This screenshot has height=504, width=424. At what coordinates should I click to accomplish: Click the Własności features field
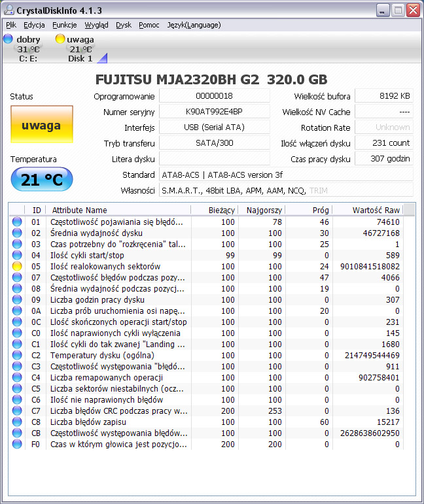click(286, 190)
